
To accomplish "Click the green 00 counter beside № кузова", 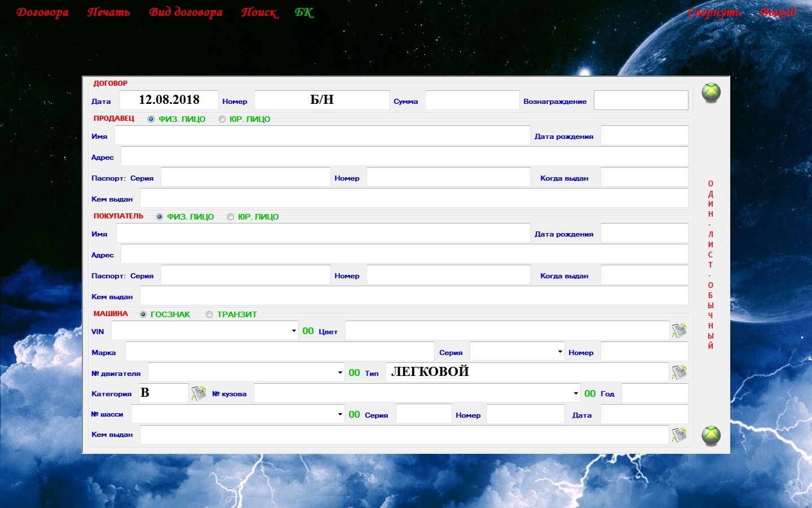I will tap(590, 393).
